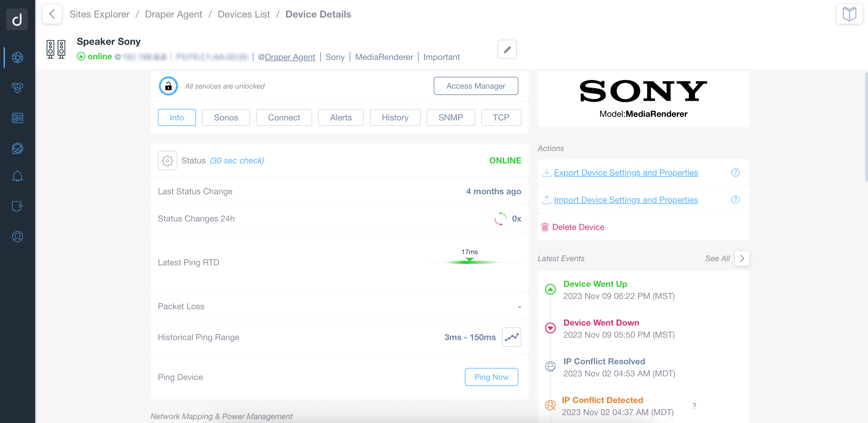Viewport: 868px width, 423px height.
Task: Click the 30 sec check interval link
Action: pos(237,160)
